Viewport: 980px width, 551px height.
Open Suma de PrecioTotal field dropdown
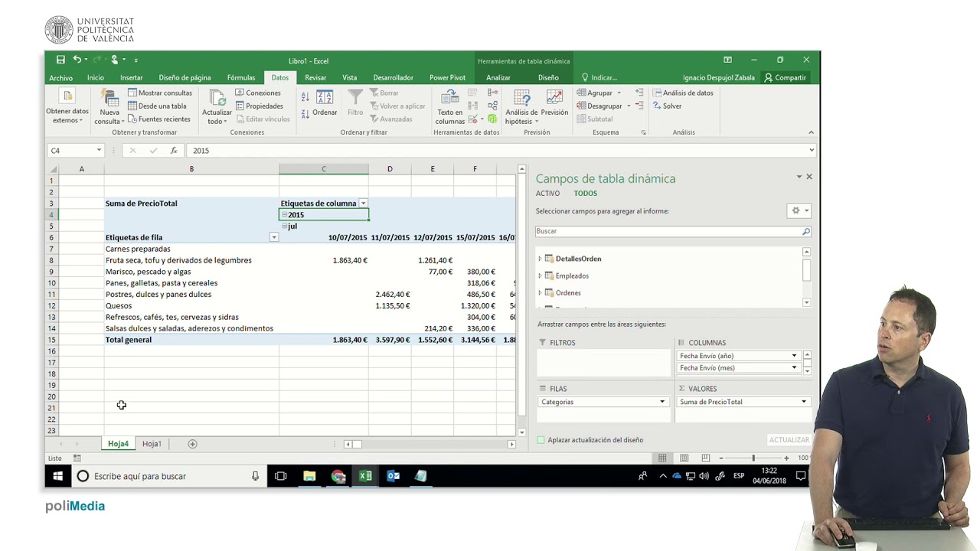coord(803,402)
